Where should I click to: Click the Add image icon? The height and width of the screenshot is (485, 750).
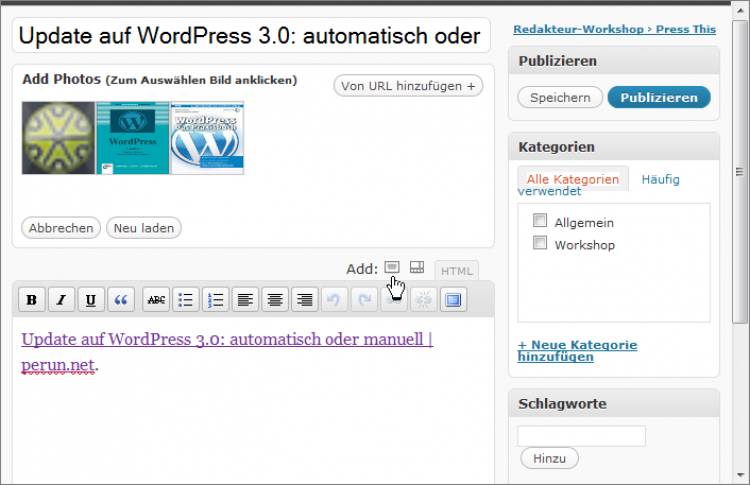point(392,268)
